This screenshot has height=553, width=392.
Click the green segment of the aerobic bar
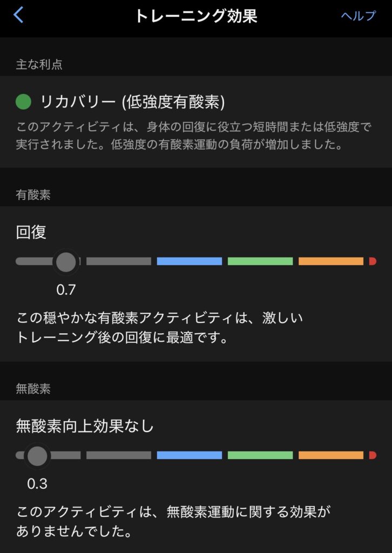point(260,261)
